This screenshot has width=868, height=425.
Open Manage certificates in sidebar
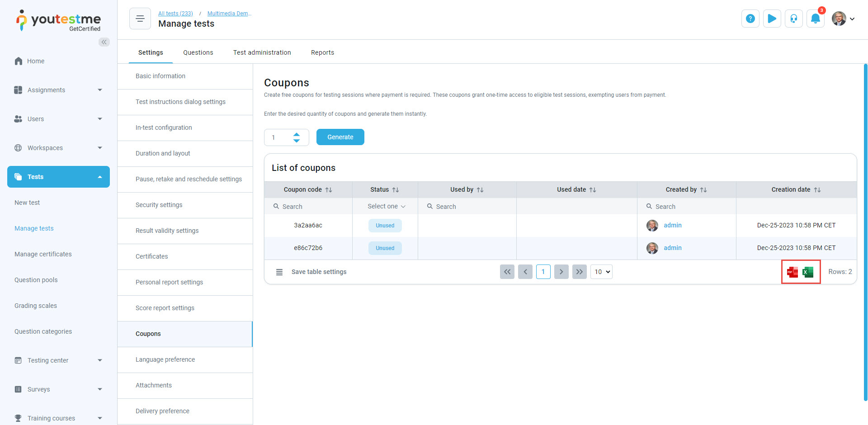43,254
